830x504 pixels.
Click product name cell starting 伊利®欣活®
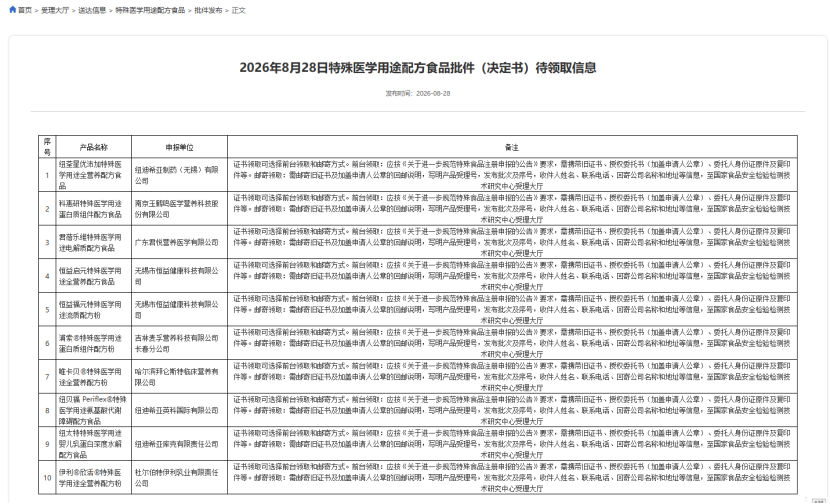coord(94,478)
